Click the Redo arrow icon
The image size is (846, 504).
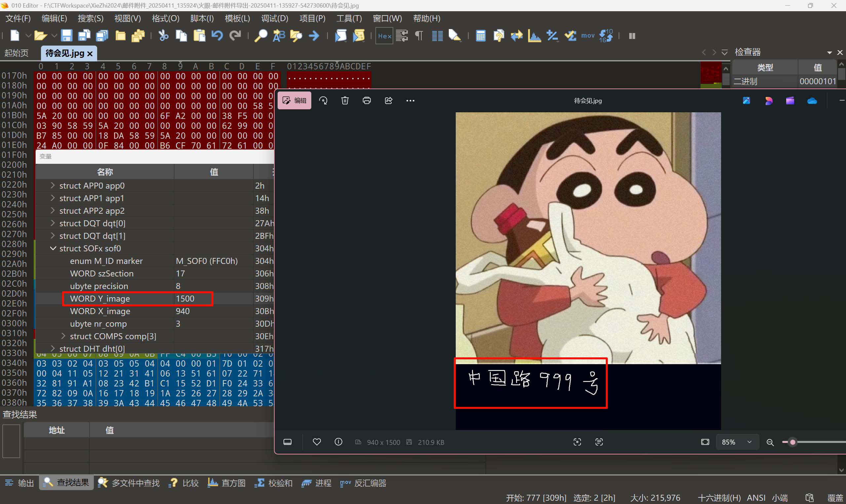click(x=235, y=36)
